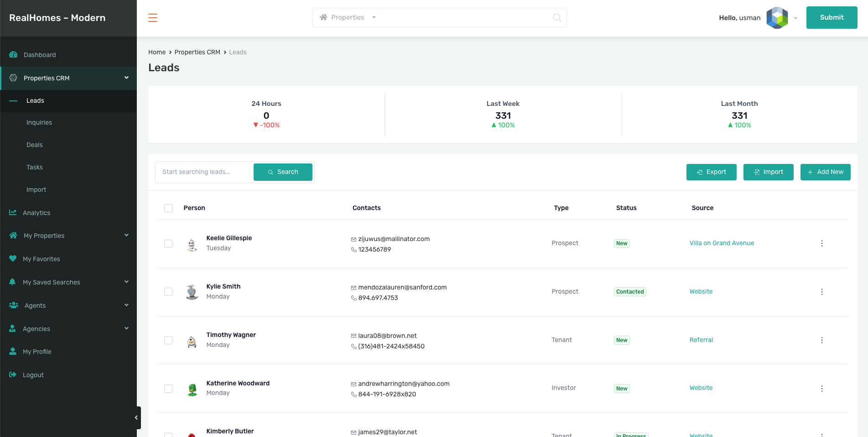Open kebab menu for Keelie Gillespie row

coord(821,243)
